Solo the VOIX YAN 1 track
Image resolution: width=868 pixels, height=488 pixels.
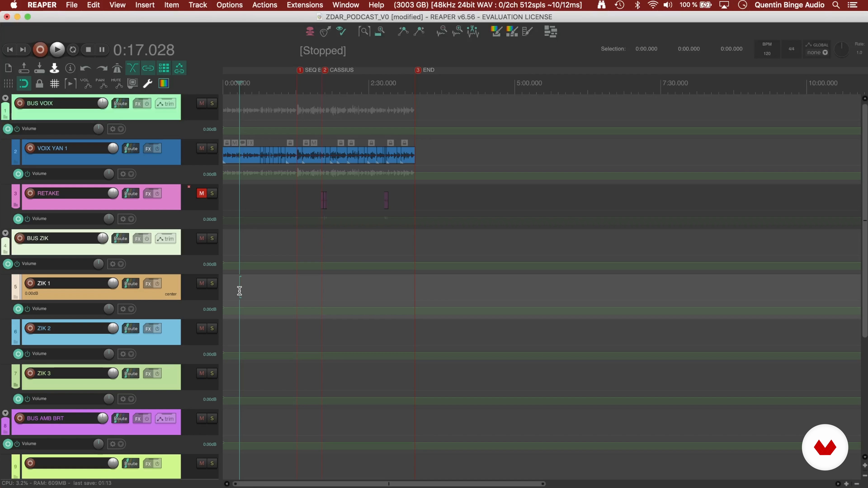click(212, 148)
